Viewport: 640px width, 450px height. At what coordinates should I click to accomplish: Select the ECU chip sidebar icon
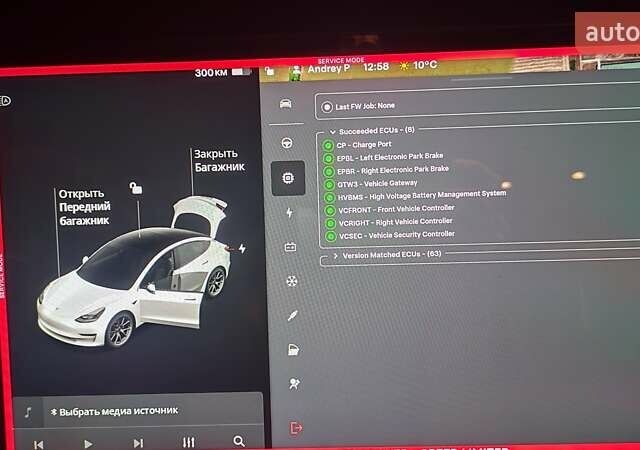(288, 178)
